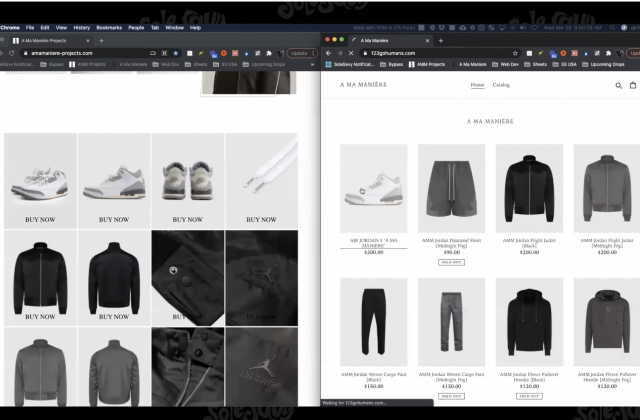Open the Air Jordan 3 'A Ma Maniére' product link
This screenshot has height=420, width=640.
(373, 243)
